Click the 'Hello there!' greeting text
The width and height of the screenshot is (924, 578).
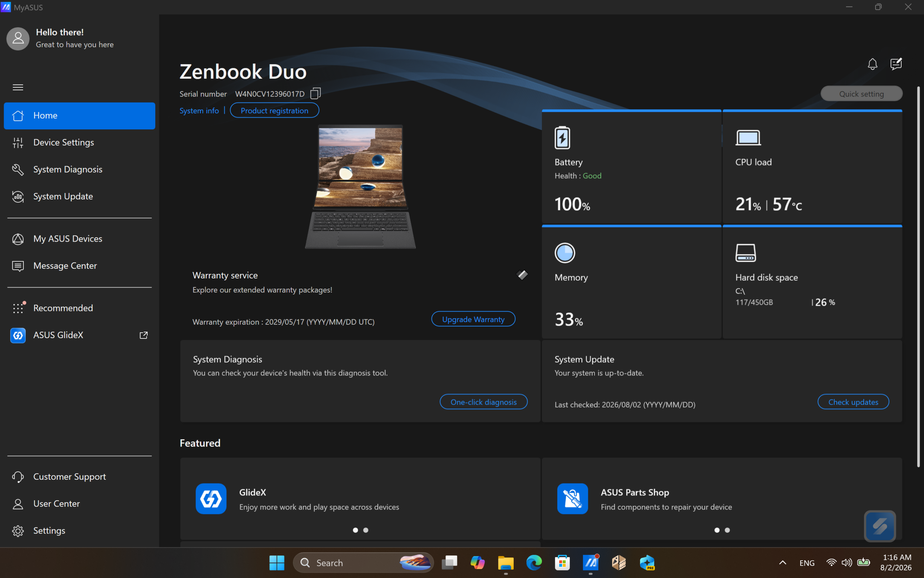coord(60,32)
